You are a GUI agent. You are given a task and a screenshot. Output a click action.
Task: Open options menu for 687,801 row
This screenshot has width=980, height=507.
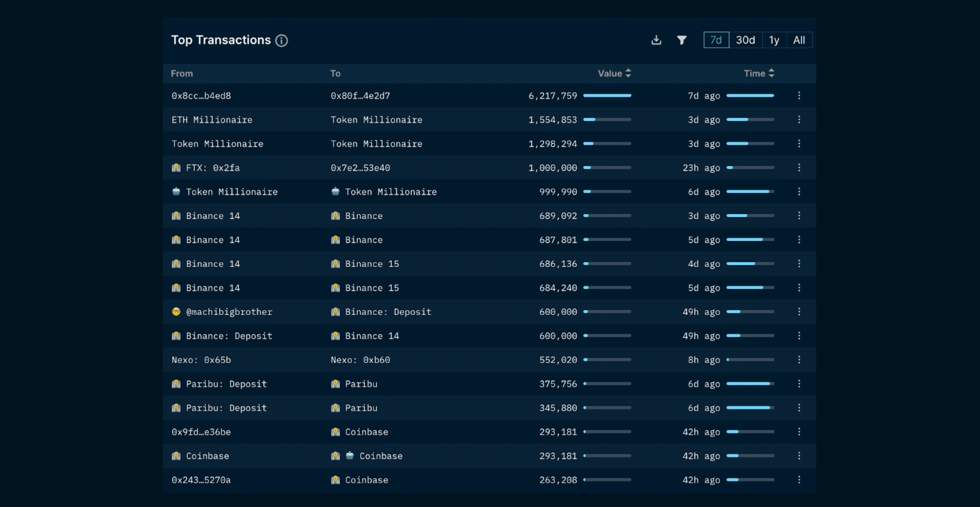tap(799, 240)
